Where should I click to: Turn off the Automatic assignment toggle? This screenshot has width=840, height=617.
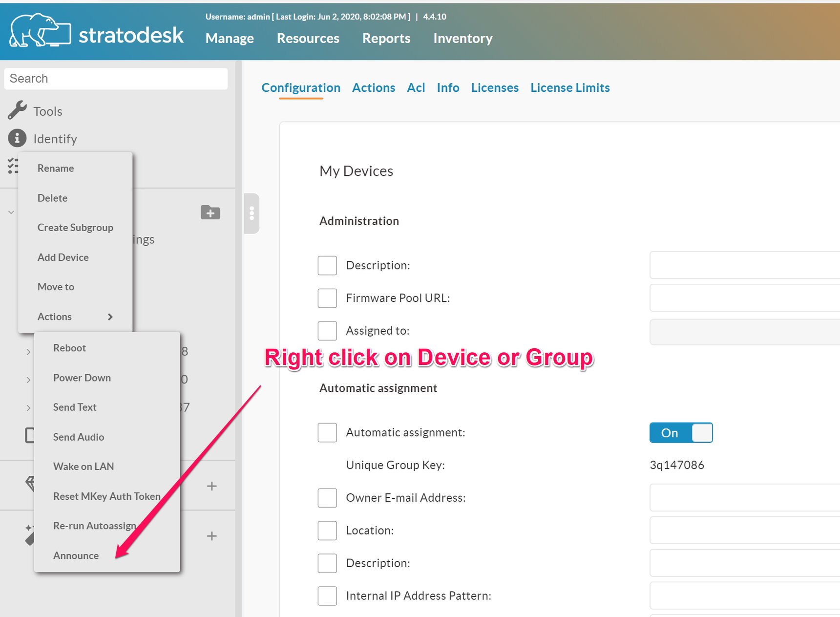[x=681, y=433]
